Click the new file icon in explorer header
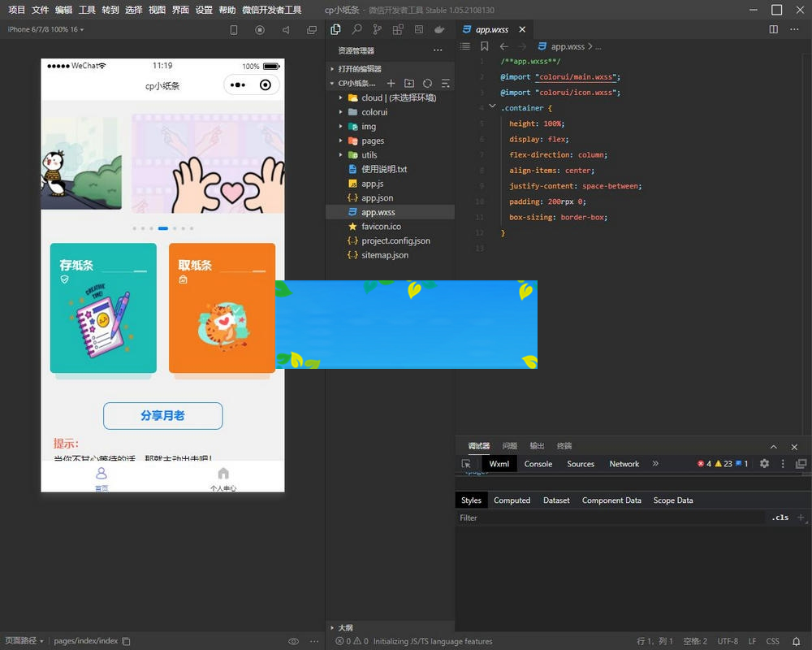812x650 pixels. point(391,83)
